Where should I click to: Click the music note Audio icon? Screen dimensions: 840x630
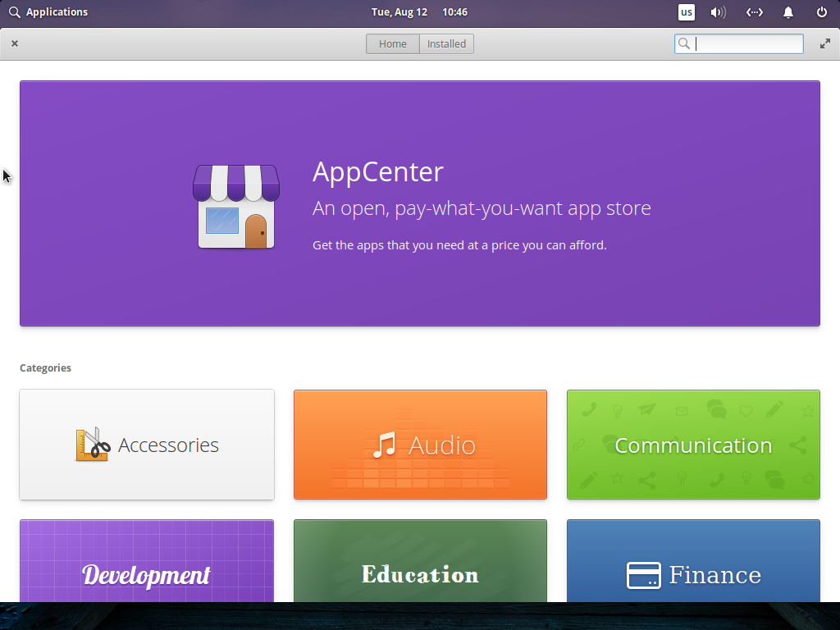coord(384,445)
